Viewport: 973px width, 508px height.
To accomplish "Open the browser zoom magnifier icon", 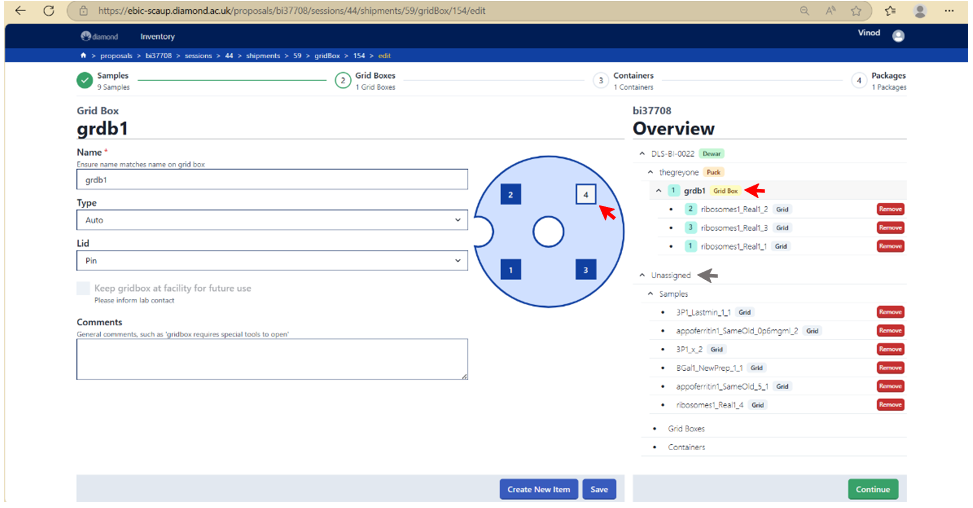I will 804,11.
